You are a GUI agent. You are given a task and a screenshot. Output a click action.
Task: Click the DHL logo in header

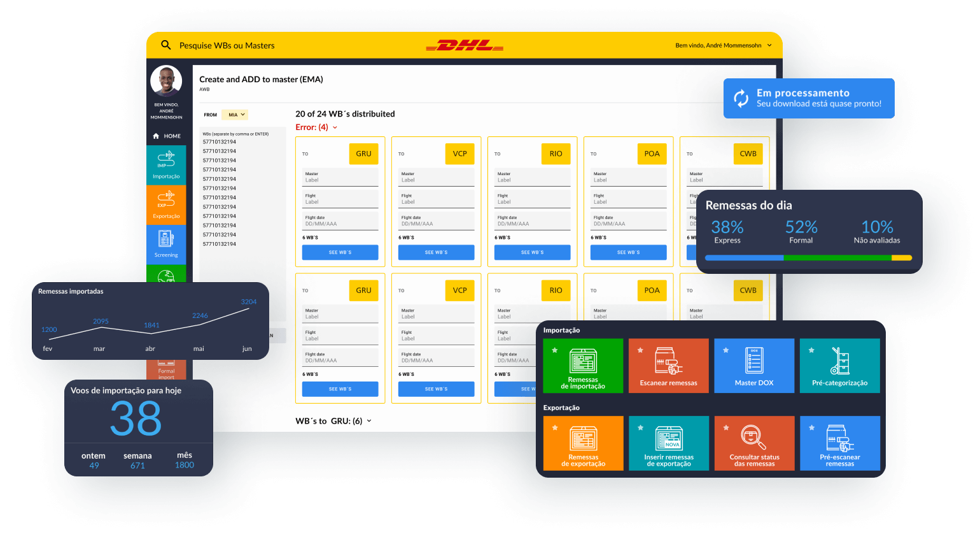coord(465,45)
